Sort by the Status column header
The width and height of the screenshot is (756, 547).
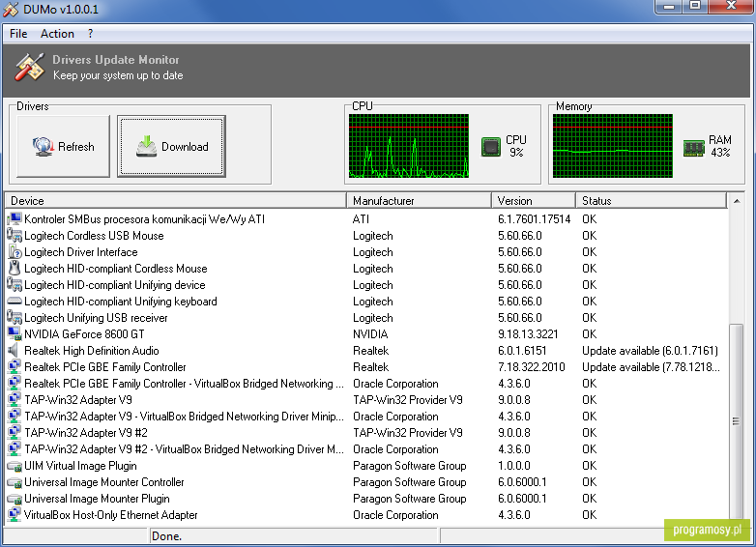coord(651,200)
